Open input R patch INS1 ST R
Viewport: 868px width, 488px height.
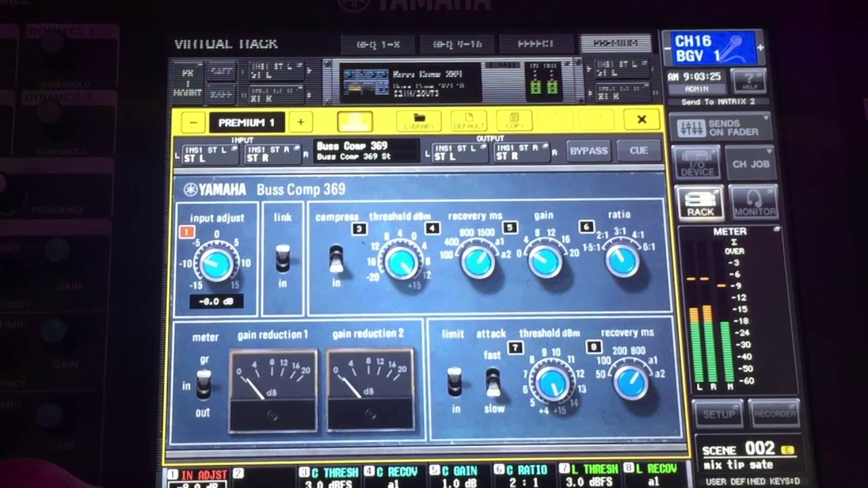(273, 154)
